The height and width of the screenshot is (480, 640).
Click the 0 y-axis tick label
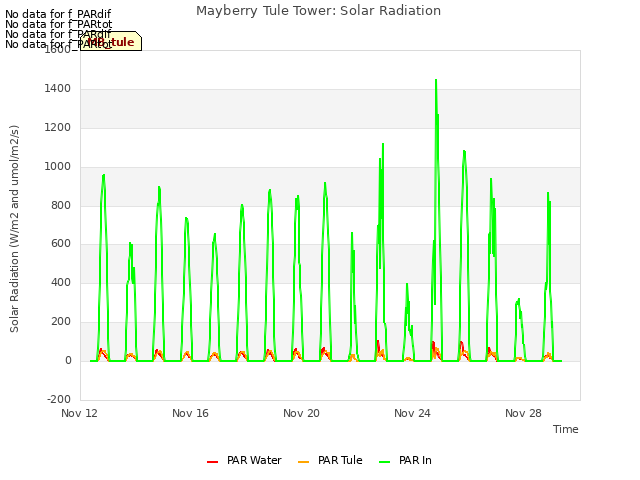point(68,360)
